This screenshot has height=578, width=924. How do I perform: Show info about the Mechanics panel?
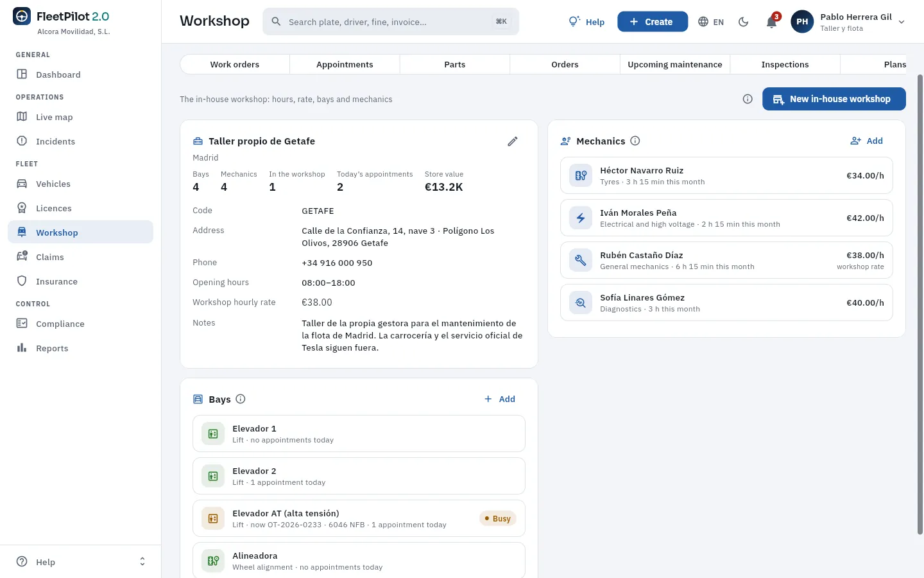click(635, 141)
